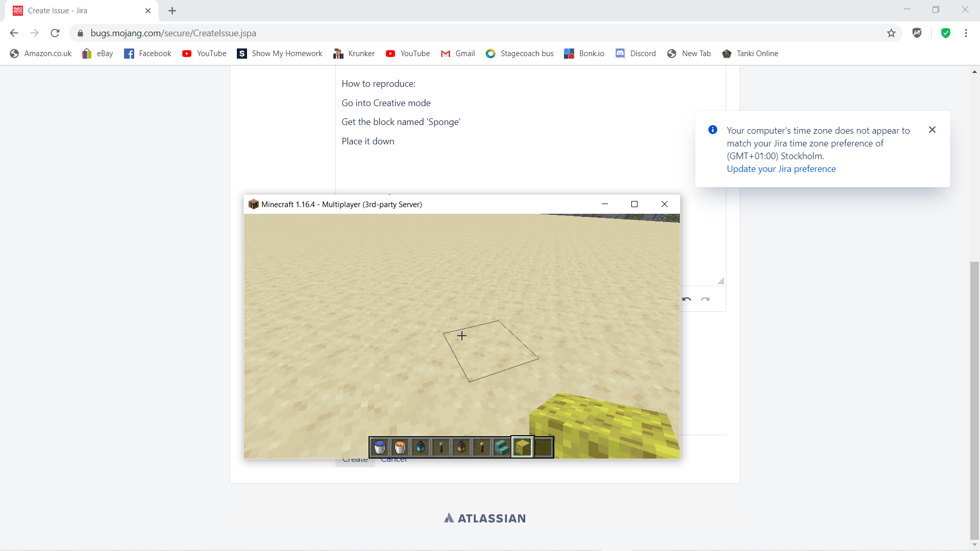Click Update your Jira preference link
This screenshot has width=980, height=551.
(781, 169)
